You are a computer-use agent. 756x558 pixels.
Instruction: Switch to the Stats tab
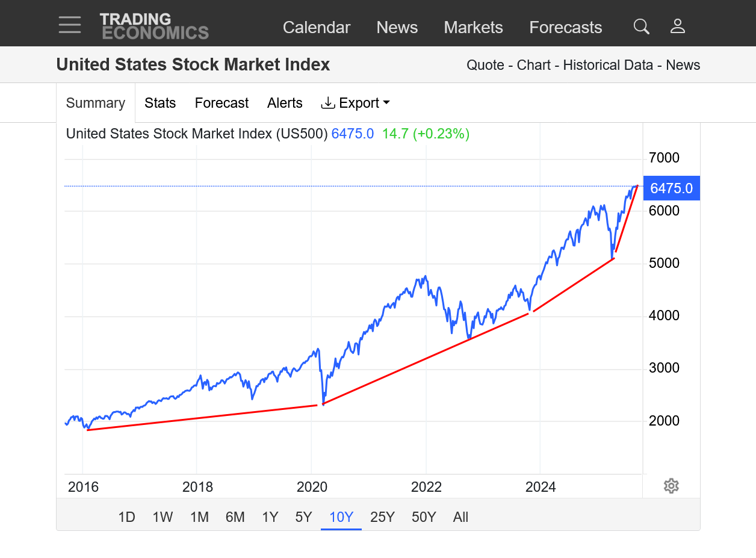click(160, 103)
